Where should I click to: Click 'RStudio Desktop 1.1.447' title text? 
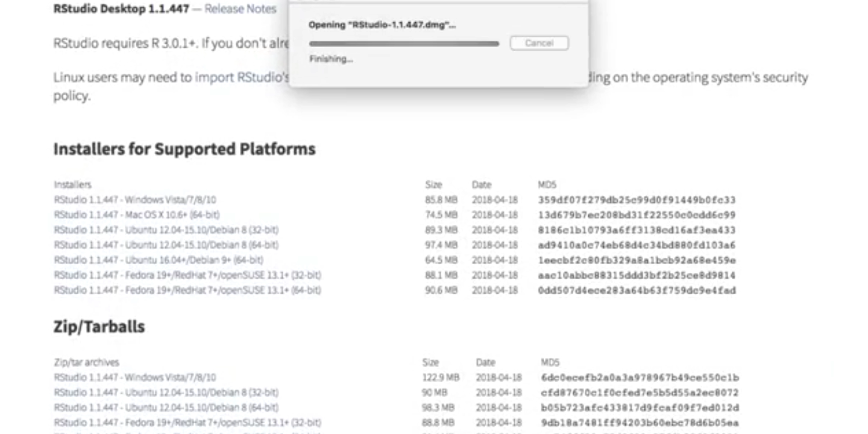coord(121,9)
